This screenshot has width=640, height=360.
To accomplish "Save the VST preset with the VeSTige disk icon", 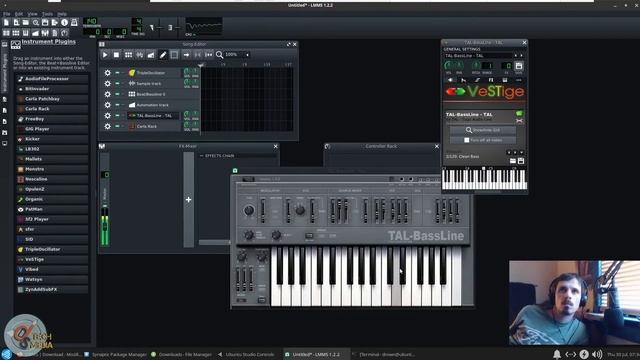I will (521, 161).
